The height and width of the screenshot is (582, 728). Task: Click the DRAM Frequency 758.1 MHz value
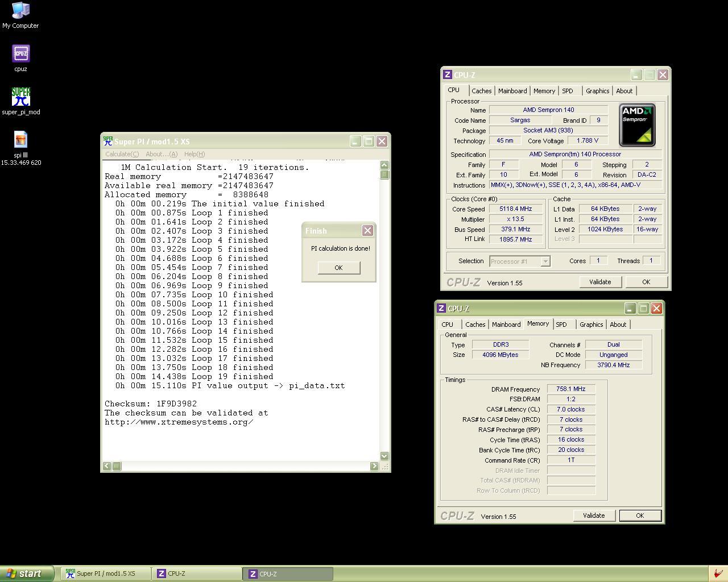click(x=571, y=389)
